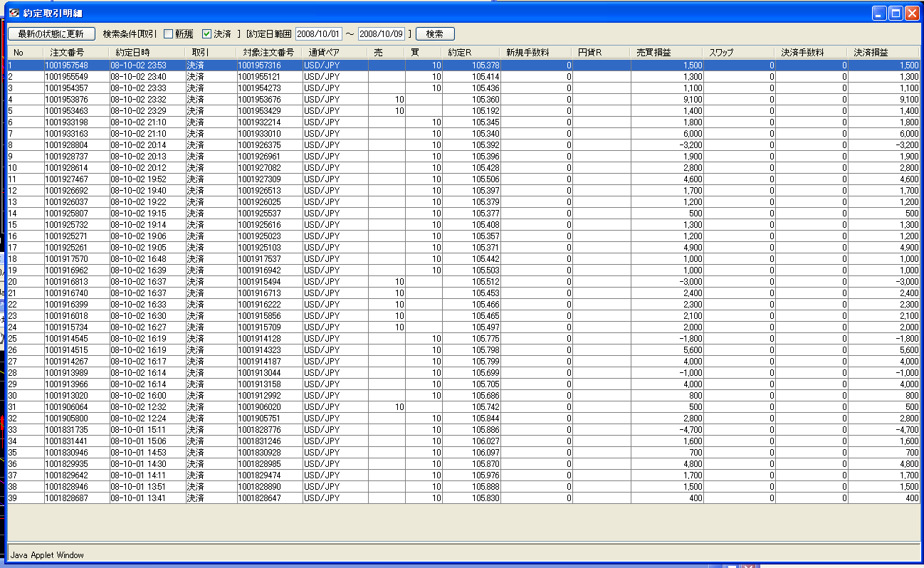Click order number 1001953876
The height and width of the screenshot is (568, 924).
coord(77,100)
